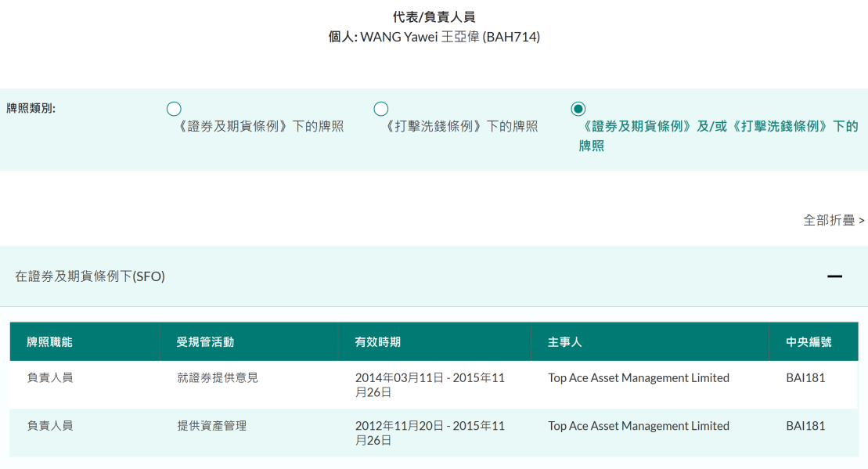The height and width of the screenshot is (469, 868).
Task: Click date range starting 2014年03月11日
Action: [430, 385]
